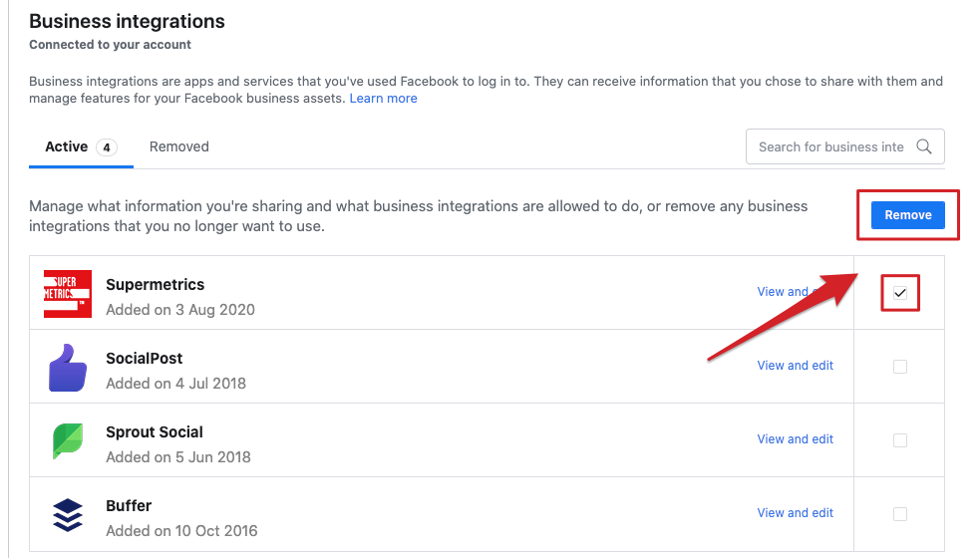The width and height of the screenshot is (980, 558).
Task: Check the Buffer checkbox
Action: coord(900,513)
